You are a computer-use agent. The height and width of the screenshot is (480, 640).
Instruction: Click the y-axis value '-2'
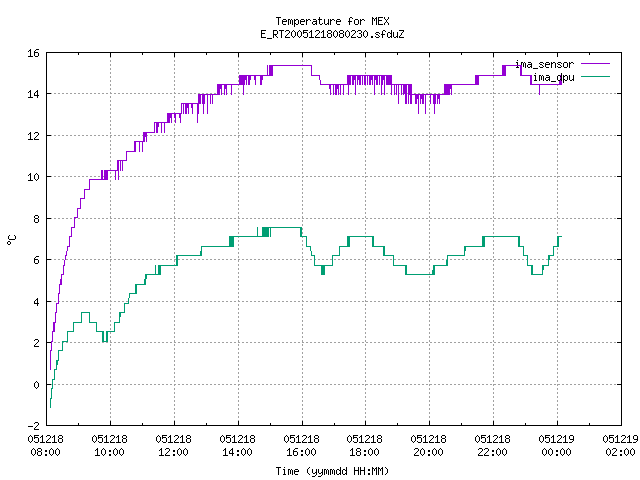pos(33,426)
